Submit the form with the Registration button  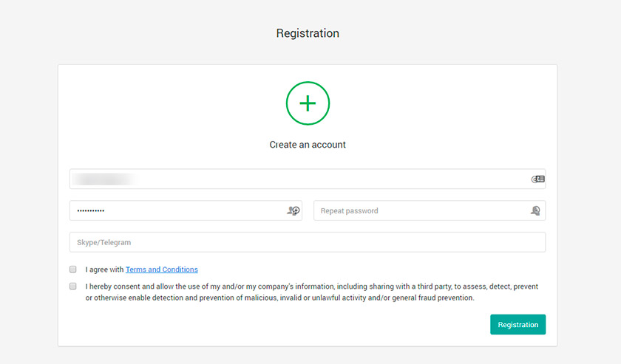(517, 324)
